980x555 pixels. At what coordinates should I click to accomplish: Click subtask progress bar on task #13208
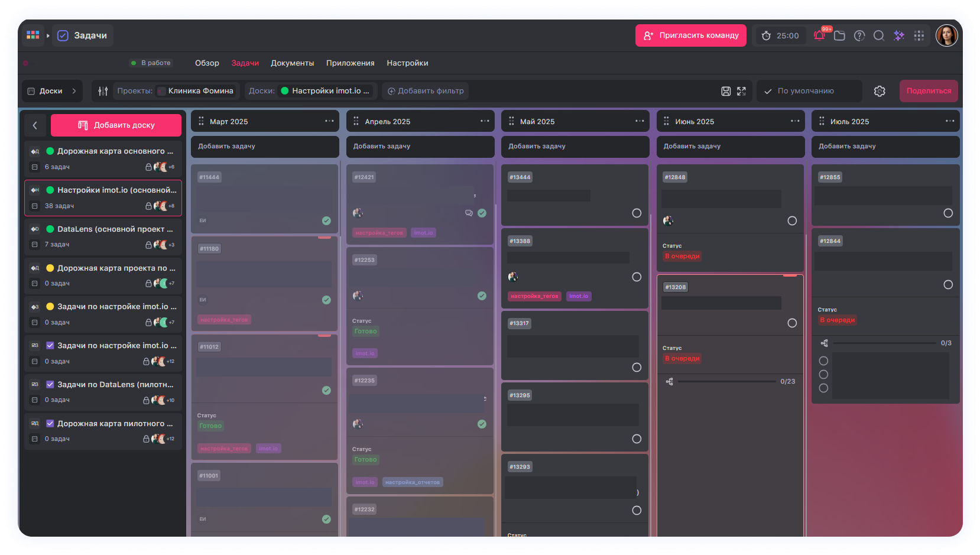point(726,382)
